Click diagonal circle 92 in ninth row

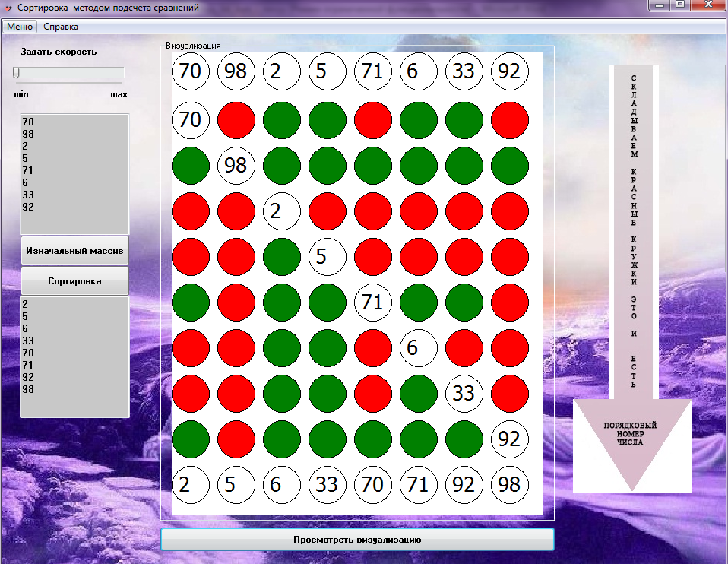coord(509,439)
